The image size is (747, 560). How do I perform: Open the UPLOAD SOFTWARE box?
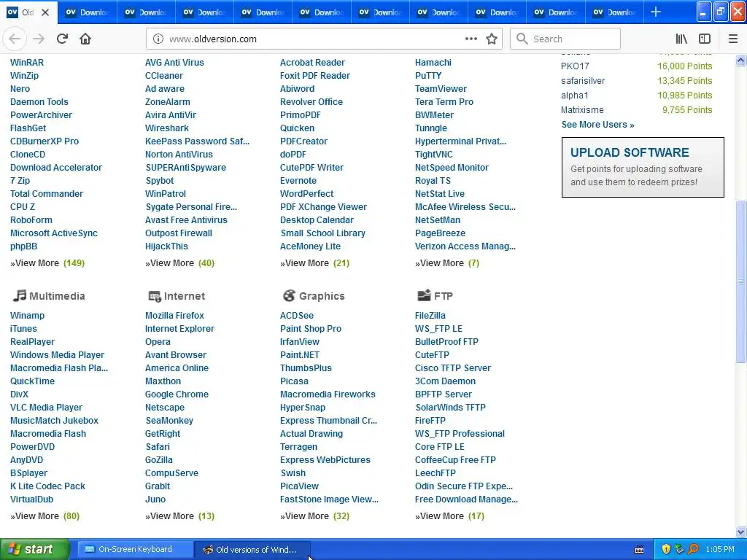(x=643, y=167)
